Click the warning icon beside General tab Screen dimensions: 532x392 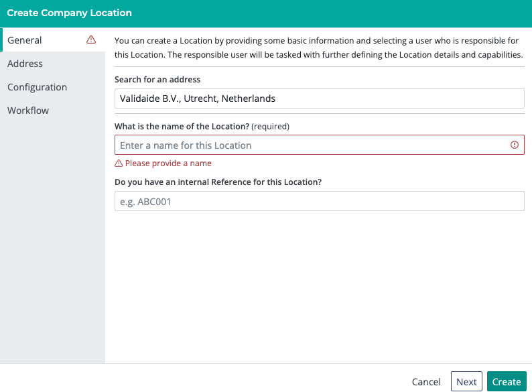tap(91, 40)
